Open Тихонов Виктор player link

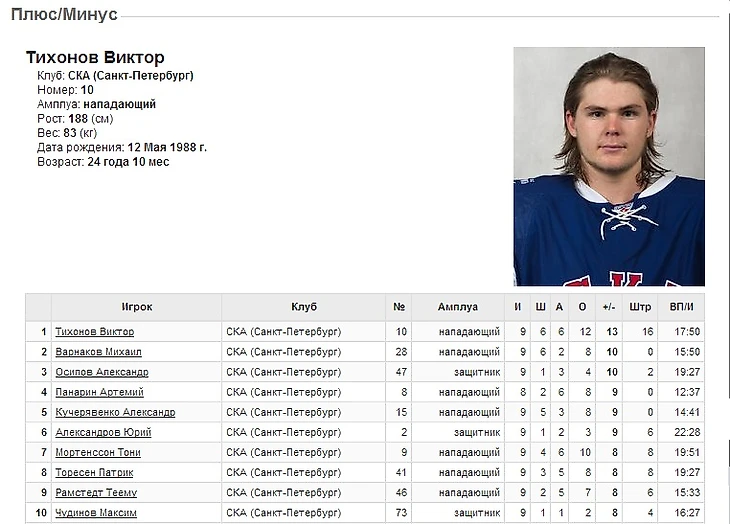(x=95, y=332)
